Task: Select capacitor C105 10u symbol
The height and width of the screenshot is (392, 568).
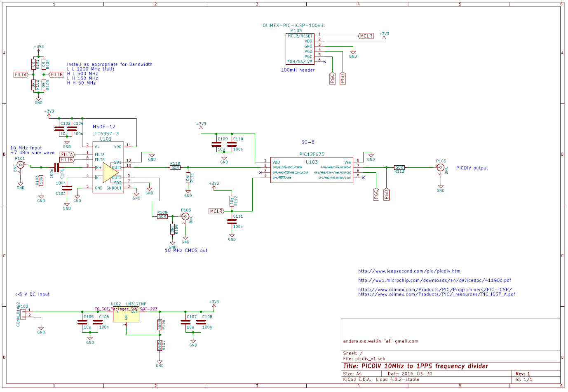Action: click(x=82, y=322)
